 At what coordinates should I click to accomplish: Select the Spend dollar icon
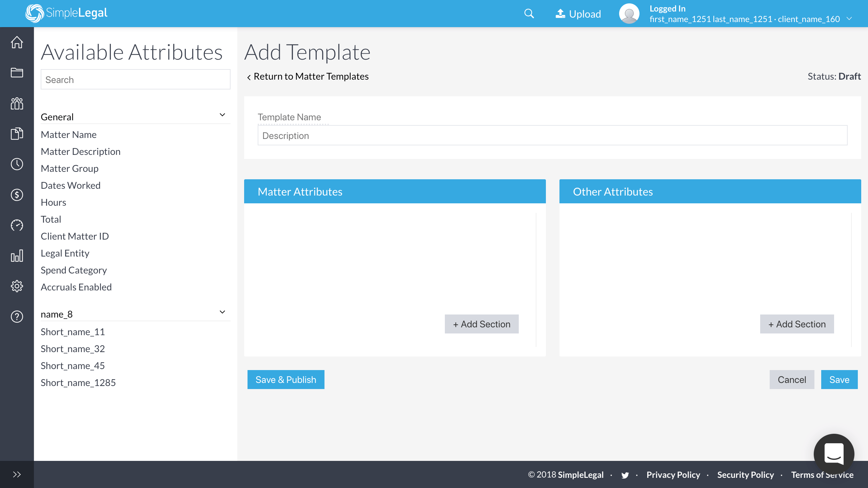point(17,195)
